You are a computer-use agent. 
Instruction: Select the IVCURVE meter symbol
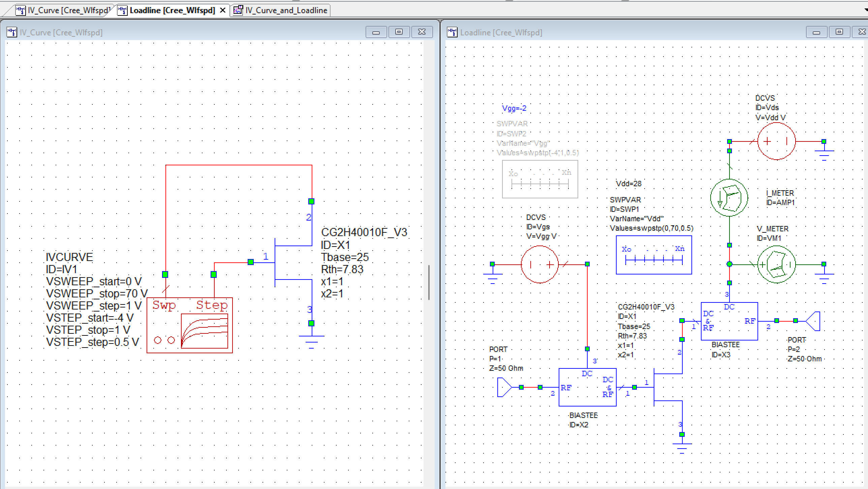click(190, 325)
